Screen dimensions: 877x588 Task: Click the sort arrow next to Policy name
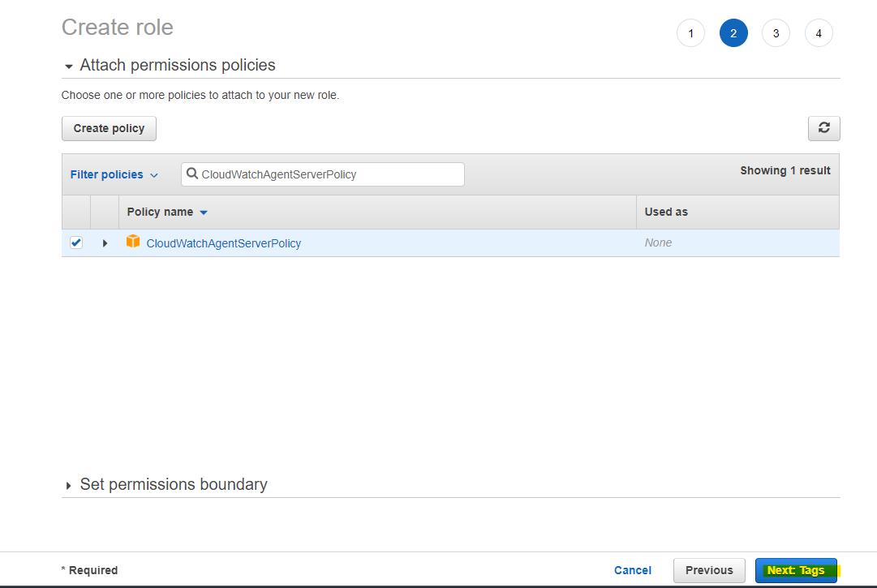pos(204,212)
